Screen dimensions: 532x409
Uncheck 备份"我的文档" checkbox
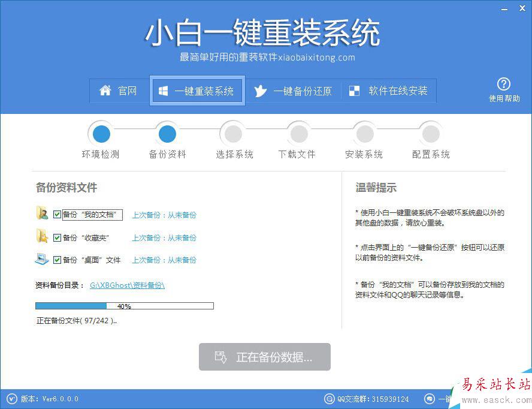coord(57,215)
